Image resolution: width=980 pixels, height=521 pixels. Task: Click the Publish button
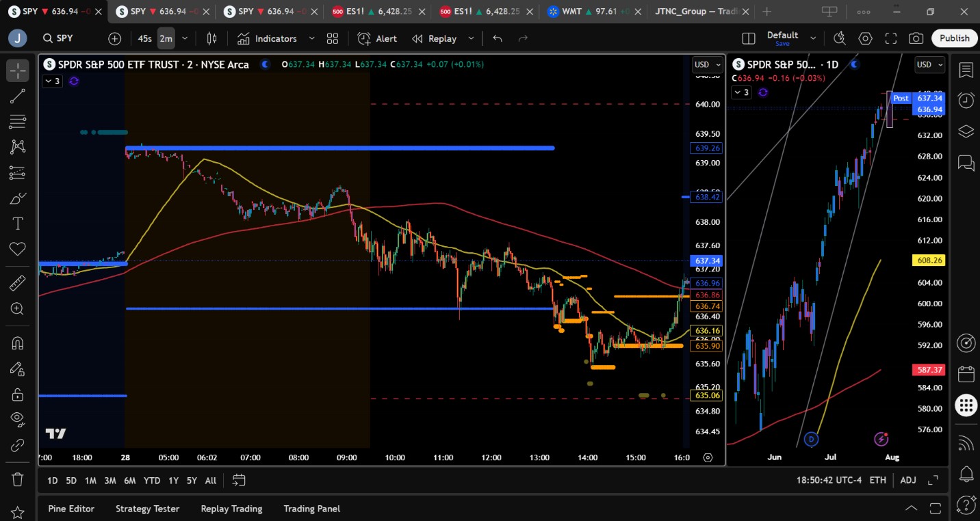(x=954, y=39)
